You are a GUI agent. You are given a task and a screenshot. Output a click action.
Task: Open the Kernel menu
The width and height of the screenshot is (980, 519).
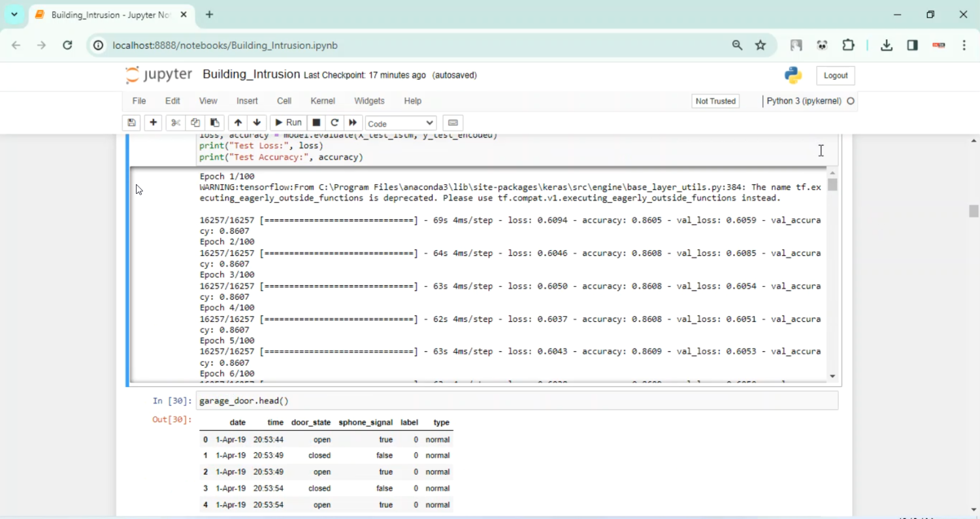tap(323, 101)
